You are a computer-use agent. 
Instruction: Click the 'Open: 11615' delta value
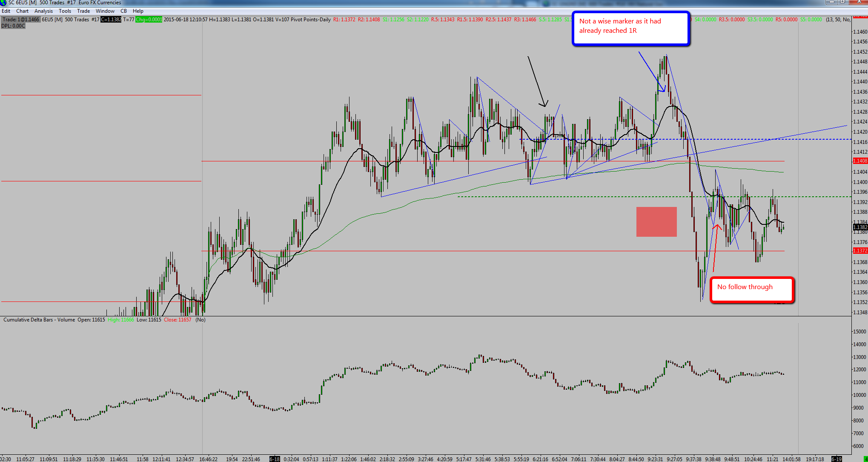91,320
